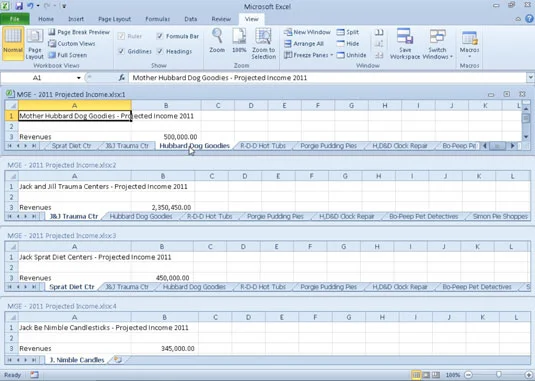Open the Home ribbon tab
Screen dimensions: 535x381
click(46, 19)
